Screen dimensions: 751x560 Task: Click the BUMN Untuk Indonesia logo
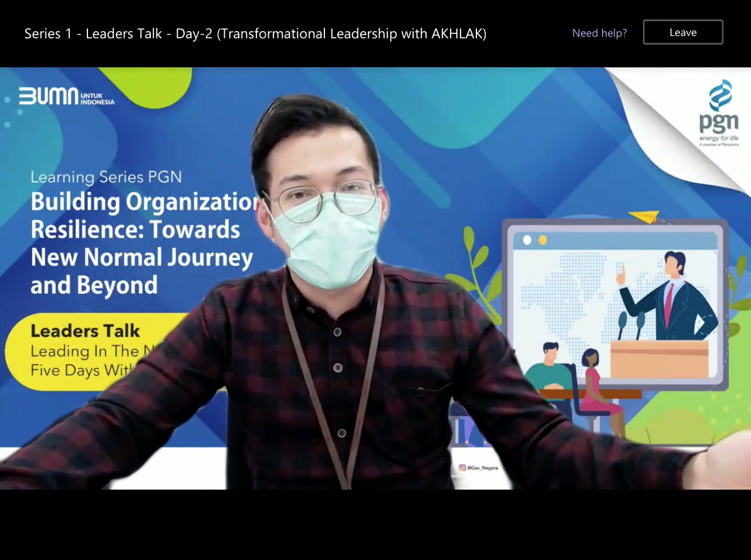(x=66, y=97)
